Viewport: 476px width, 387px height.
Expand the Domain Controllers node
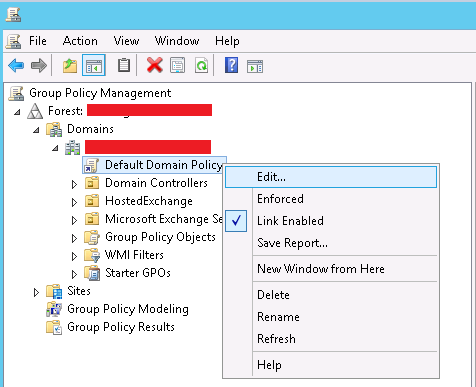[74, 184]
